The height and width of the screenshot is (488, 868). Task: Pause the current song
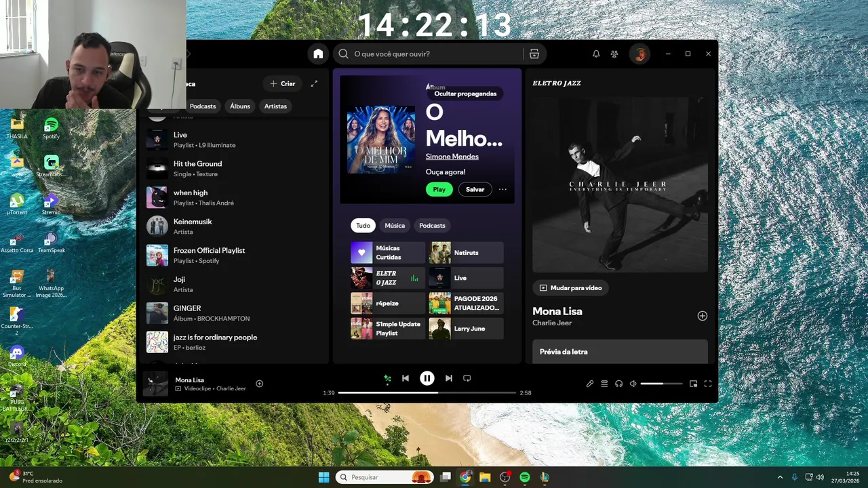(x=427, y=378)
